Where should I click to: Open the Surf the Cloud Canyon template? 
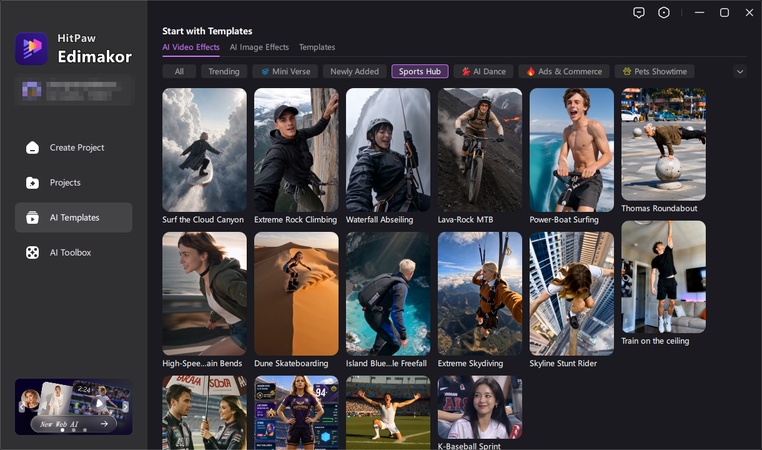pos(205,150)
